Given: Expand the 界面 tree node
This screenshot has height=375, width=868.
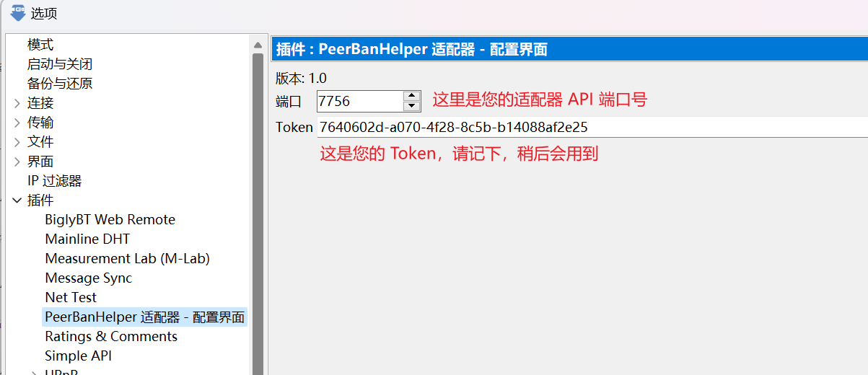Looking at the screenshot, I should point(17,162).
